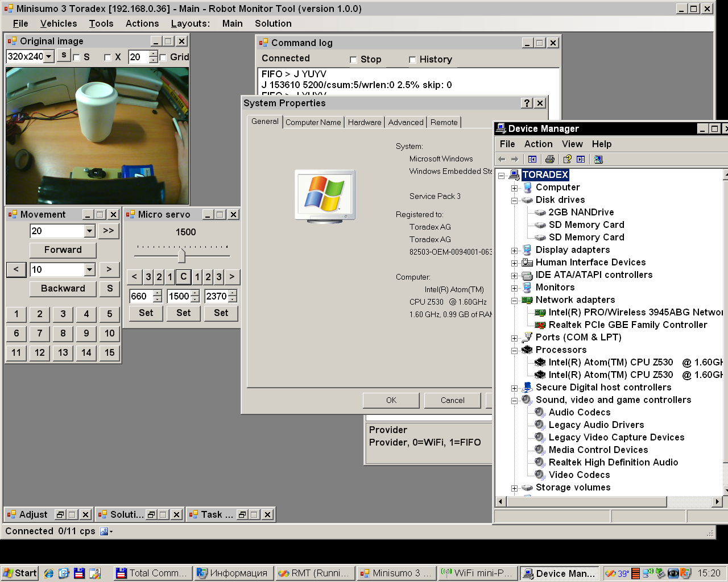Check the History checkbox
The height and width of the screenshot is (582, 728).
pos(412,60)
